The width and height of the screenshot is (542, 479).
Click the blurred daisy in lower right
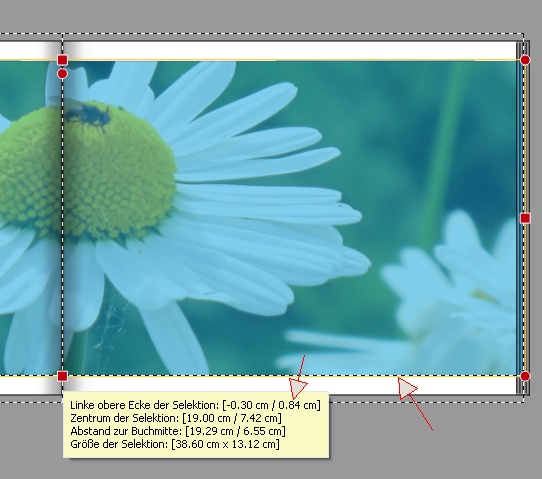449,294
